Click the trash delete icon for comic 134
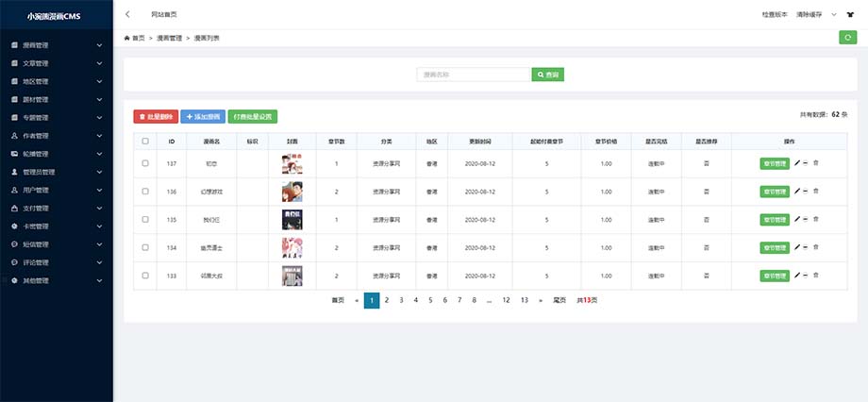The image size is (868, 402). (816, 248)
